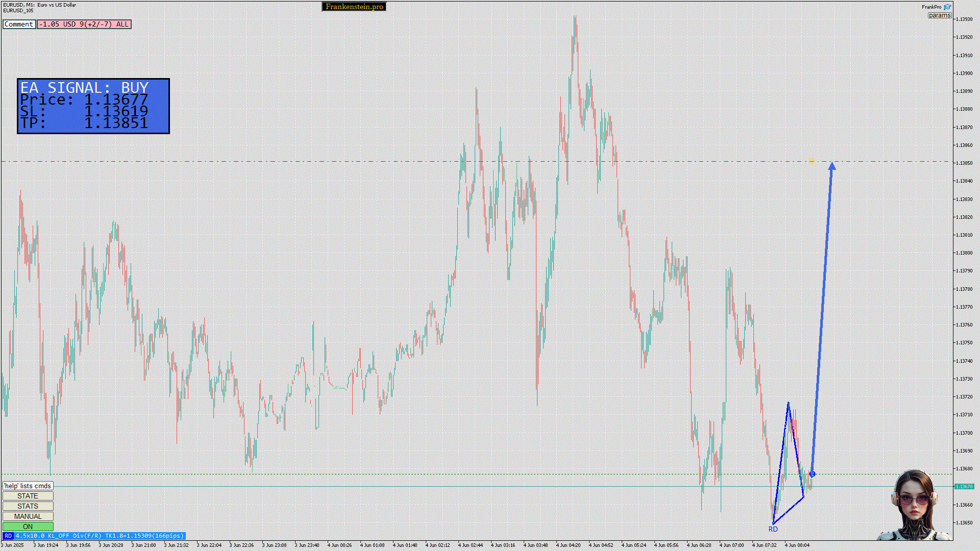Image resolution: width=980 pixels, height=551 pixels.
Task: Click the blue entry marker at signal price
Action: click(x=812, y=474)
